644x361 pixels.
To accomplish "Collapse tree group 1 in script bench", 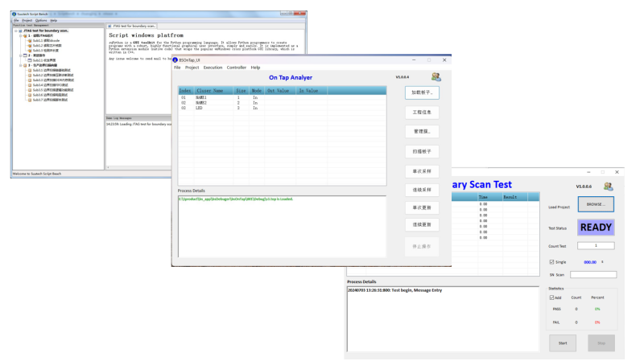I will pos(19,35).
